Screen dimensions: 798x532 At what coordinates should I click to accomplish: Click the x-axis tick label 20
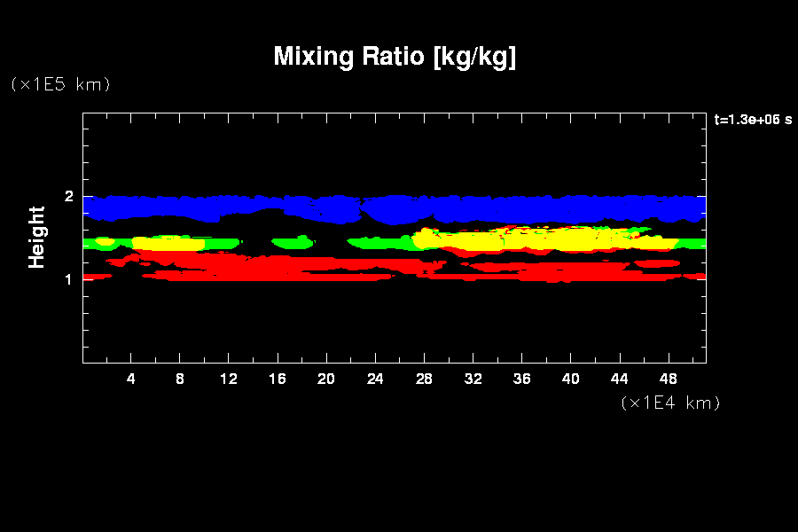(x=326, y=379)
